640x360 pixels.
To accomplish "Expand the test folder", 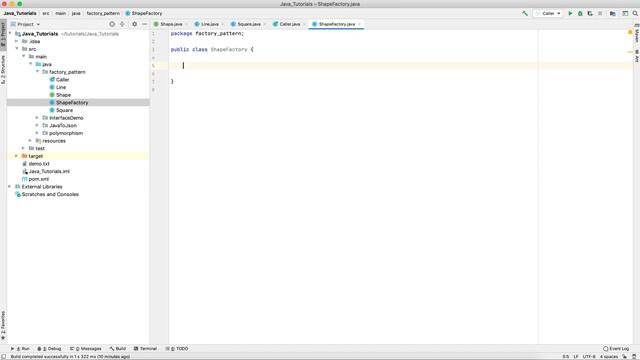I will click(24, 148).
